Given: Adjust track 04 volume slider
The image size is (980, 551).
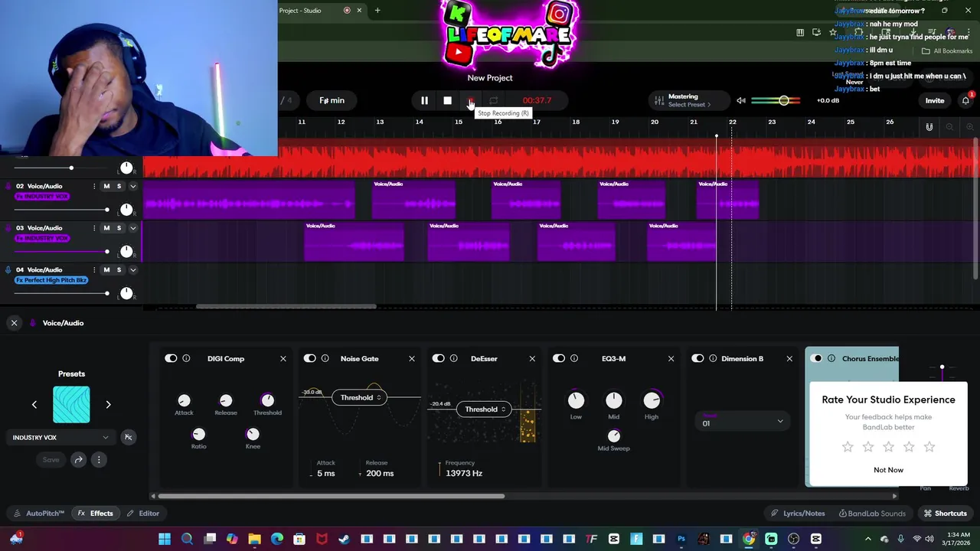Looking at the screenshot, I should pos(61,293).
